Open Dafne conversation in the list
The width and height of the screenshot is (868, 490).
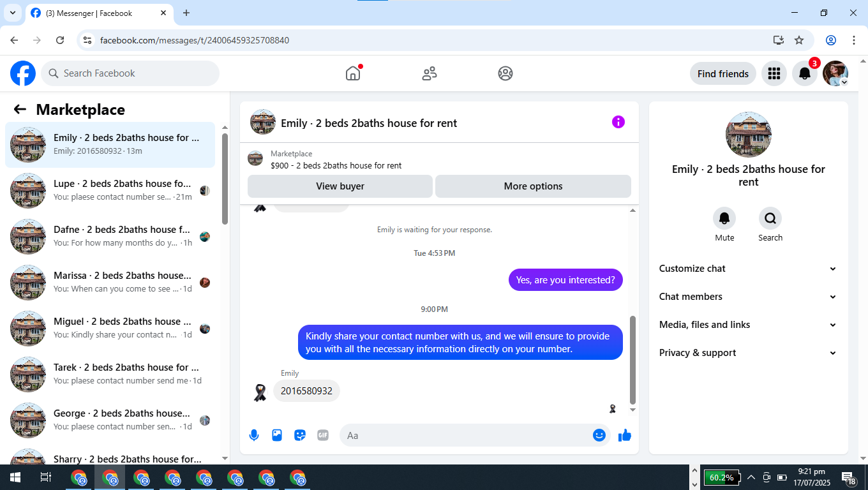[x=110, y=237]
